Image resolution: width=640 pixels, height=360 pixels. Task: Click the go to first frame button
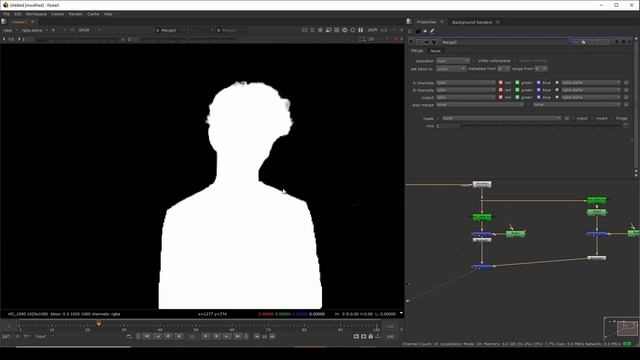point(147,336)
